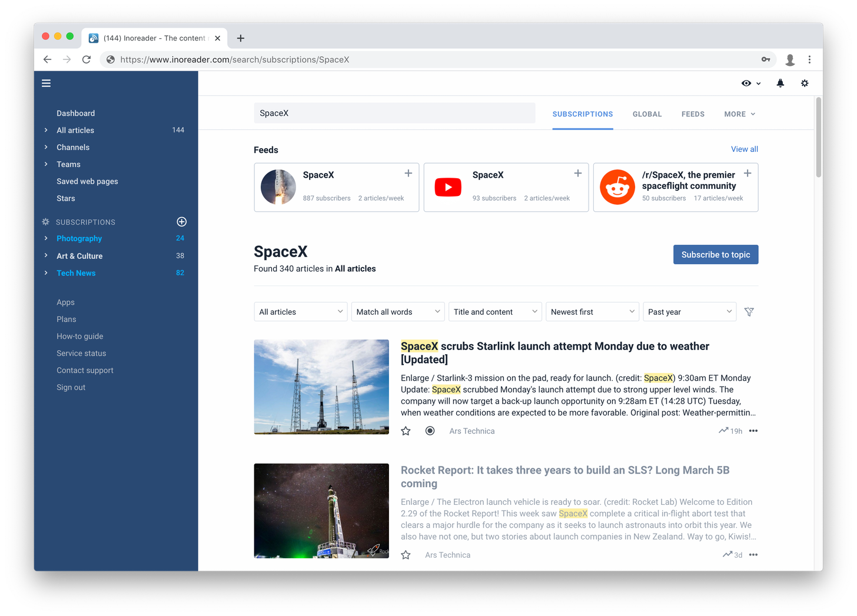
Task: Open the All articles filter dropdown
Action: point(301,312)
